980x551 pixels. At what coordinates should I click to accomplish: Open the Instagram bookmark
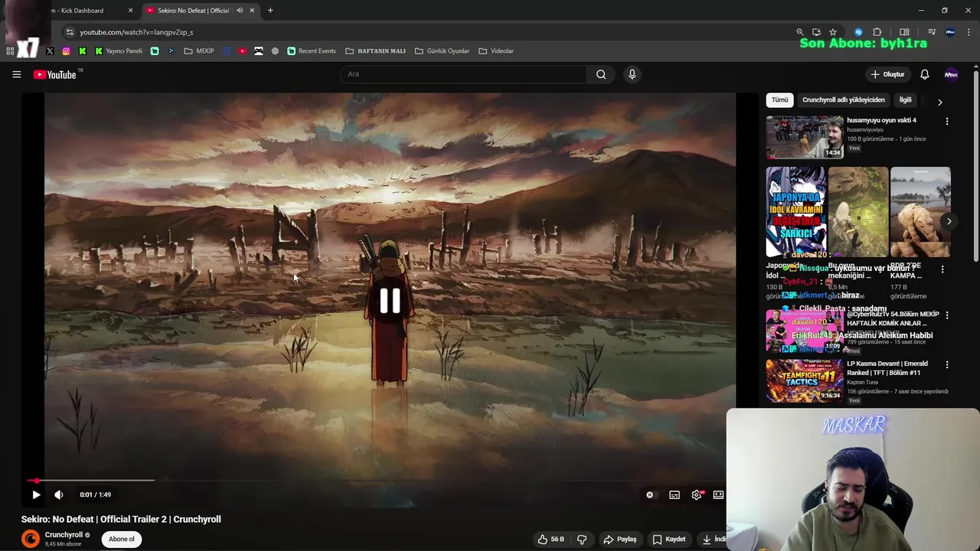[x=67, y=51]
